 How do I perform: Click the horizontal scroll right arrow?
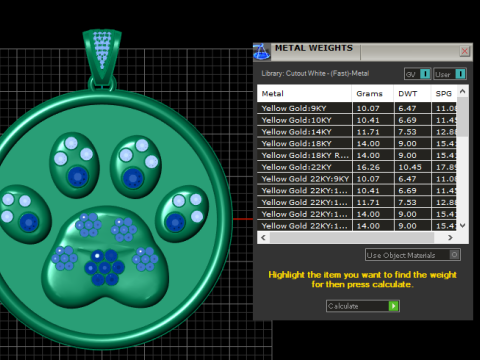point(450,238)
